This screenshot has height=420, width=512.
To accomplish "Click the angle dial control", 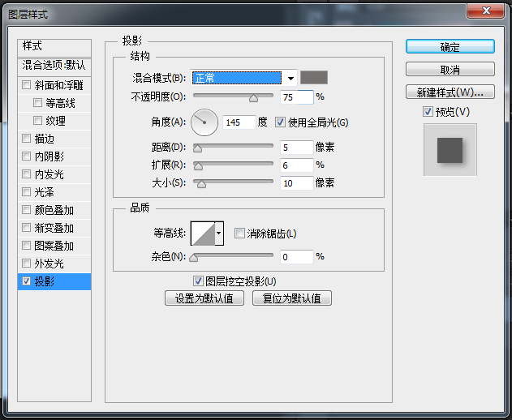I will tap(204, 122).
